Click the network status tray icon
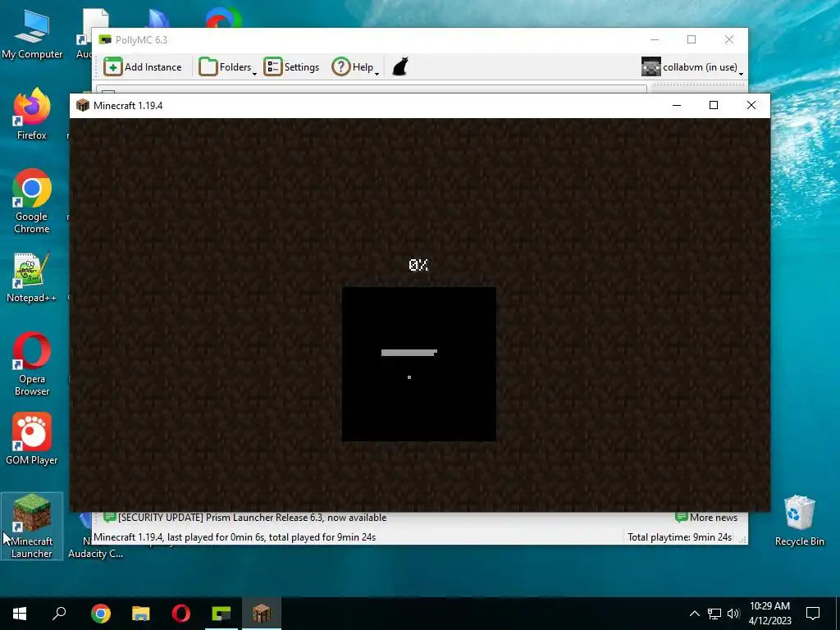The height and width of the screenshot is (630, 840). [x=714, y=614]
